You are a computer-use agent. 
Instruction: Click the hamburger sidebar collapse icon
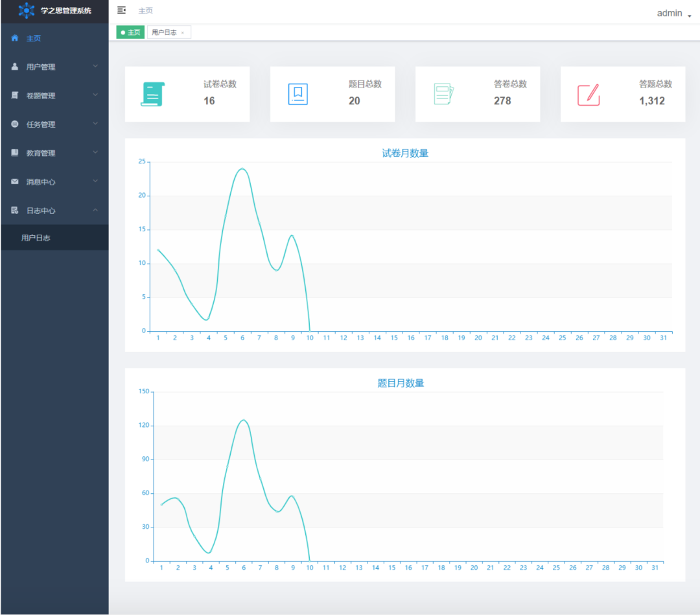(121, 10)
